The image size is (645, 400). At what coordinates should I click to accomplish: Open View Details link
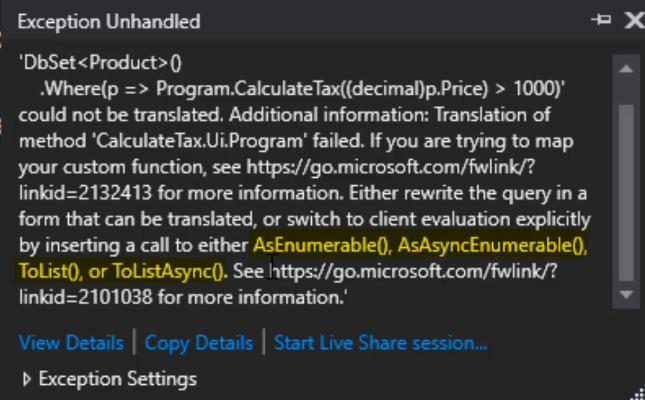coord(71,343)
